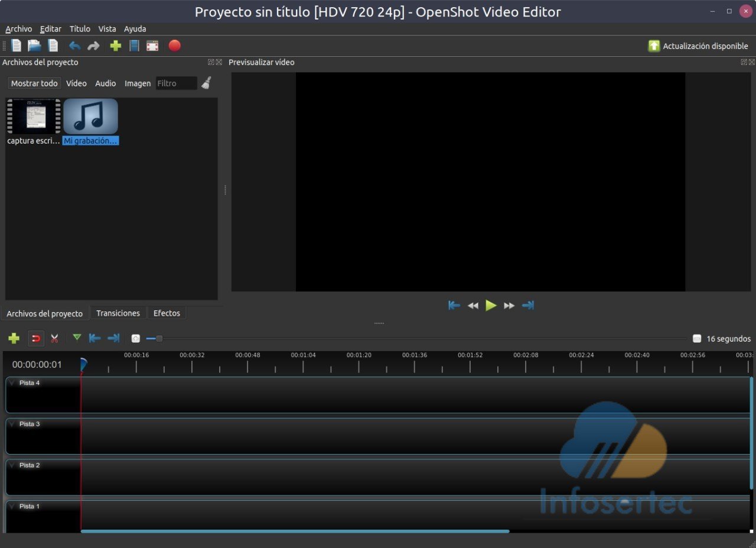Open the Pista 2 track dropdown arrow

coord(12,466)
